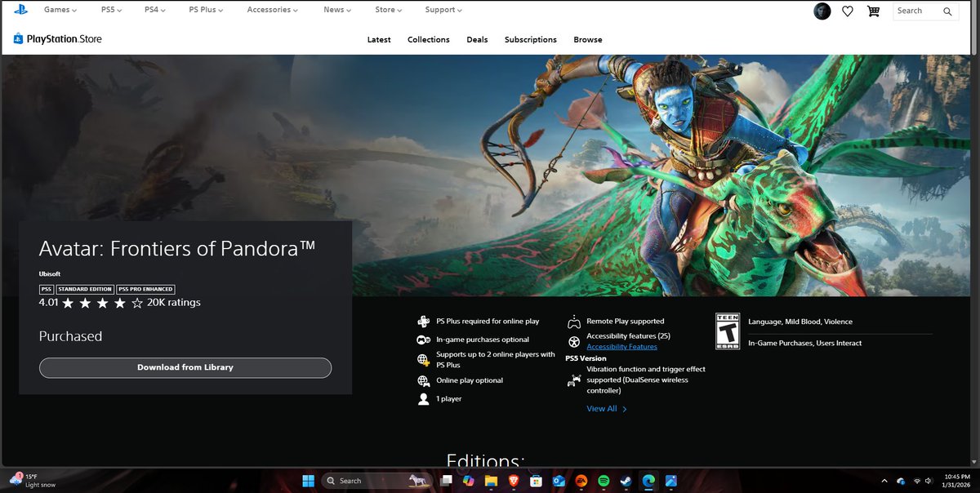Screen dimensions: 980x493
Task: Click the in-game purchases controller icon
Action: [x=423, y=340]
